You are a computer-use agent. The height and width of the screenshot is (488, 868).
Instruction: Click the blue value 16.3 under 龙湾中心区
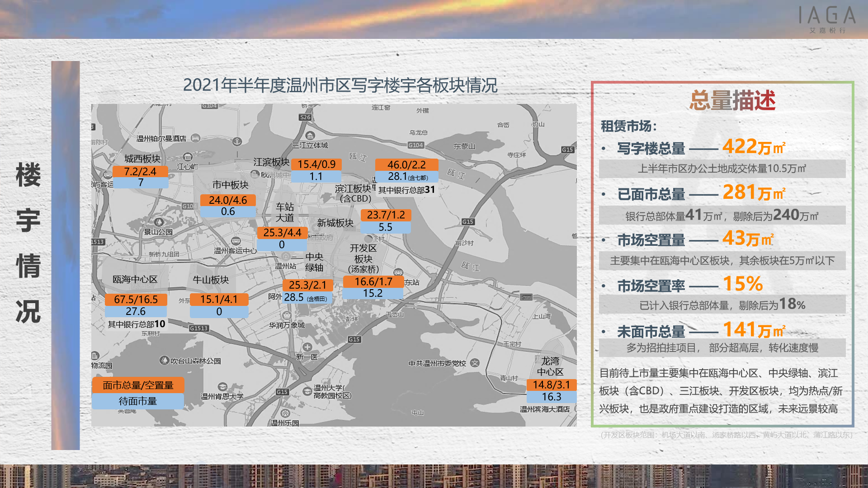tap(552, 397)
